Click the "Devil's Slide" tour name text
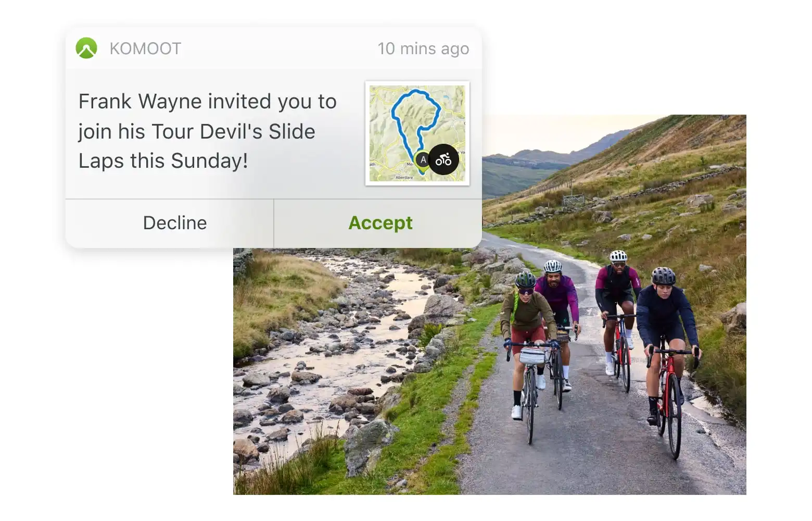Image resolution: width=812 pixels, height=521 pixels. (x=258, y=132)
